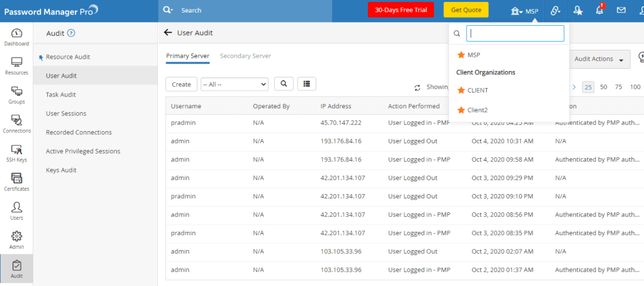
Task: Open the Audit Actions dropdown
Action: pos(599,59)
